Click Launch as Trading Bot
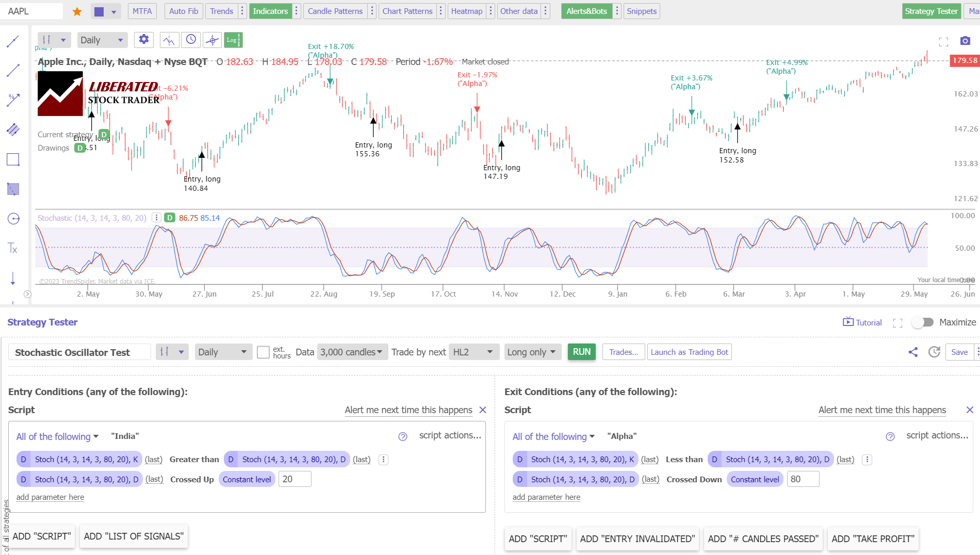The image size is (980, 555). pyautogui.click(x=689, y=352)
